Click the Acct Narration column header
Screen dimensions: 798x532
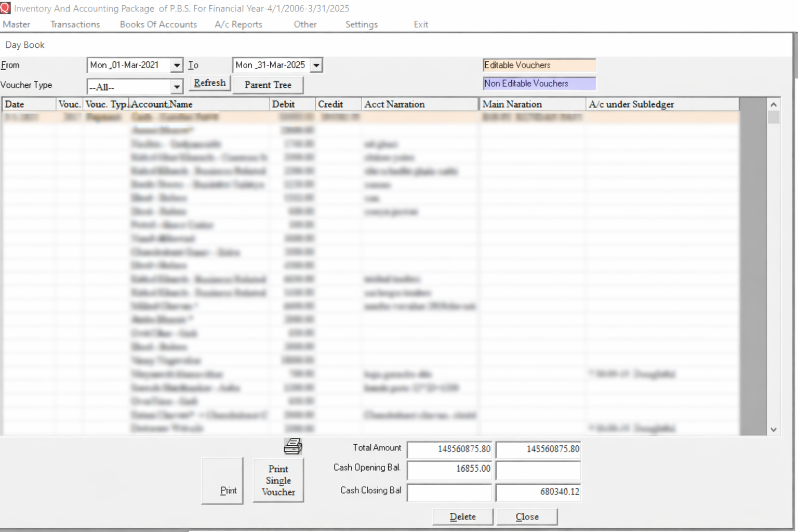click(420, 104)
